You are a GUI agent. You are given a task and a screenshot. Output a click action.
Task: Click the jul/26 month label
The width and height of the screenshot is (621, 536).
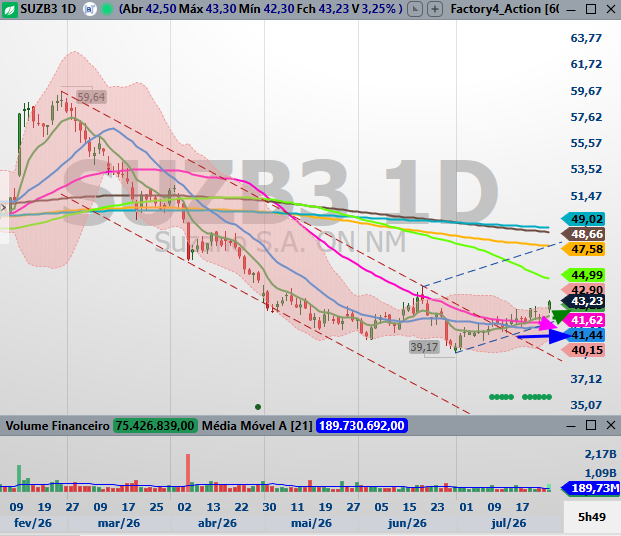coord(509,523)
